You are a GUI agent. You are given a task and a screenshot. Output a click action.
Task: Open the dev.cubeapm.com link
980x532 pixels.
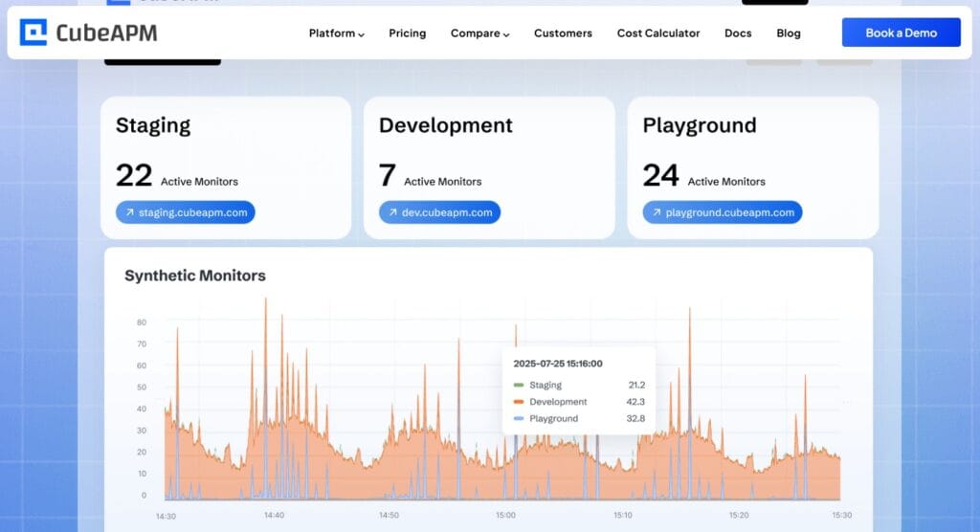[439, 212]
